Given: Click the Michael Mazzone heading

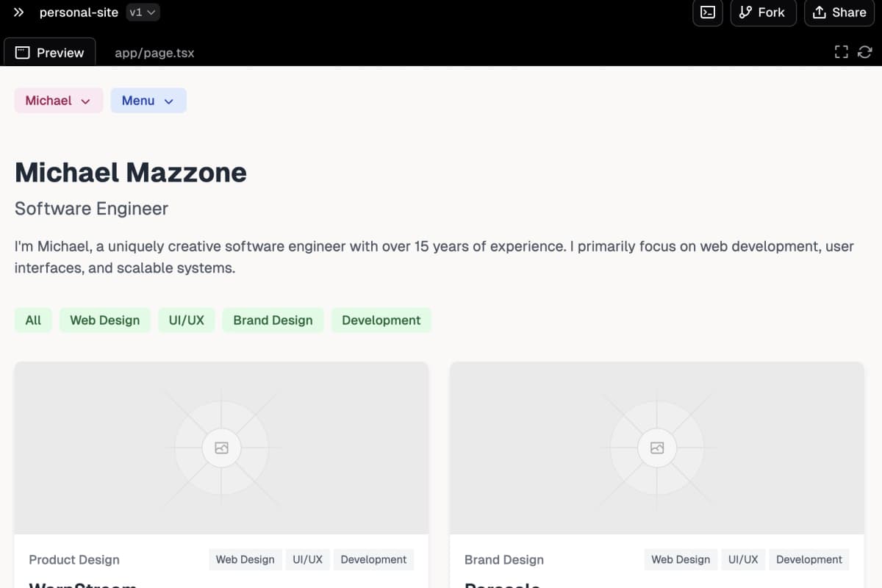Looking at the screenshot, I should point(131,173).
